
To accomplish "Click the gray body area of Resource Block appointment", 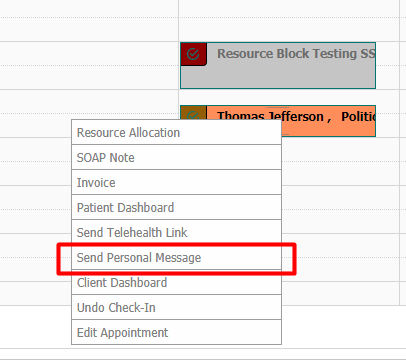I will 278,76.
